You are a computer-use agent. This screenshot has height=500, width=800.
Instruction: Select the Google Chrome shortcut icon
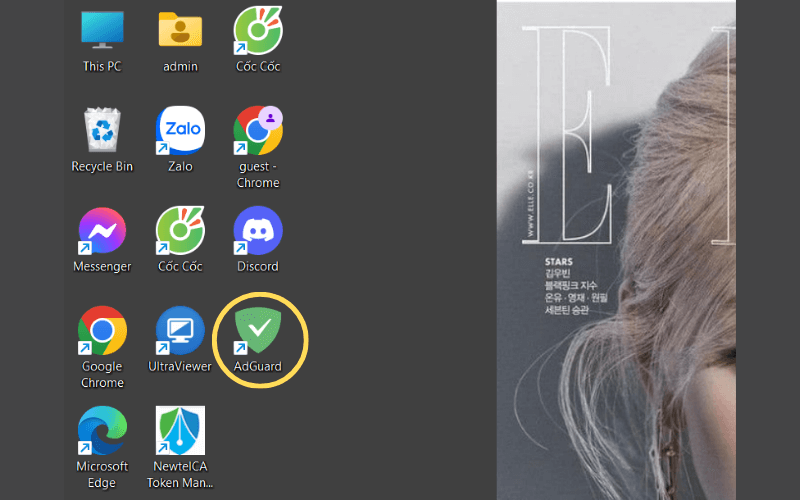click(x=102, y=330)
